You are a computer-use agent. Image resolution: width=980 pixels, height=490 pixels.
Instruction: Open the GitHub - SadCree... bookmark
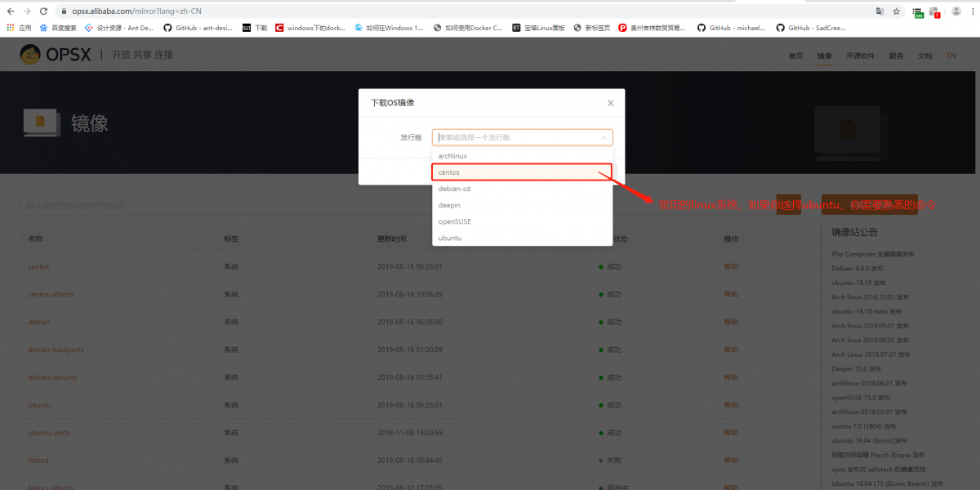click(810, 28)
